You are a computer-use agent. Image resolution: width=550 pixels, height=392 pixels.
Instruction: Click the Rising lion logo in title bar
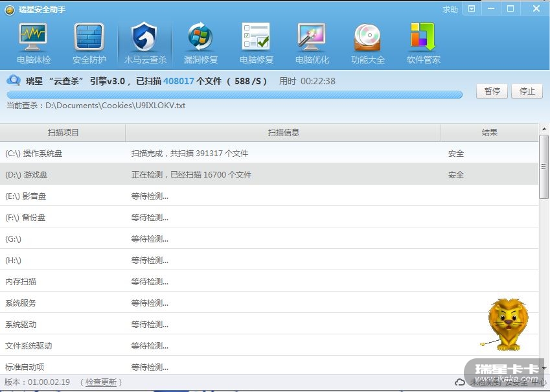pos(10,10)
